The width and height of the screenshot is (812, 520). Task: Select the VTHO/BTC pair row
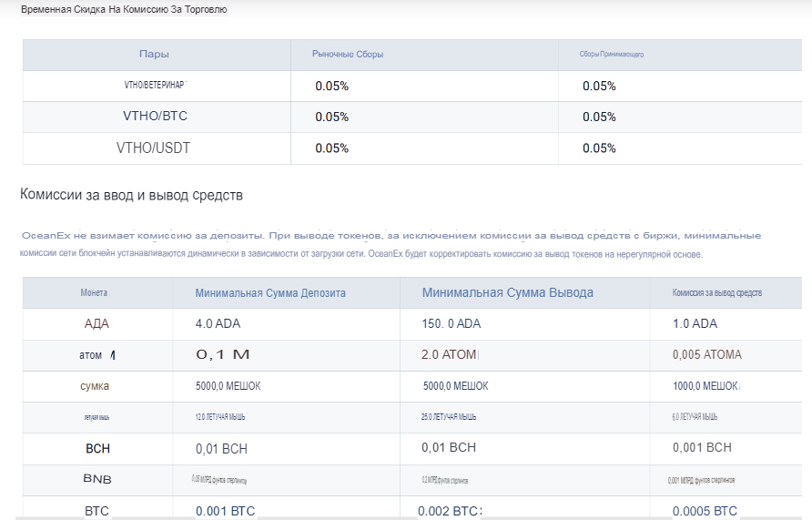pyautogui.click(x=155, y=117)
